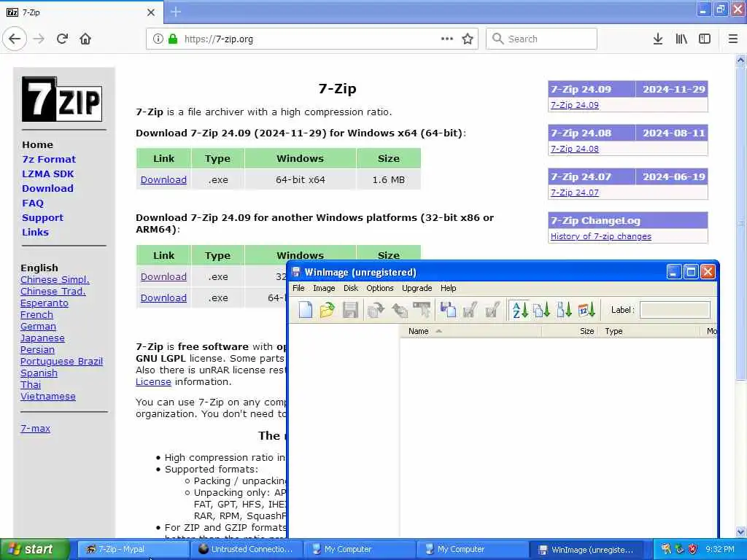Click the address bar URL 7-zip.org

(x=219, y=39)
